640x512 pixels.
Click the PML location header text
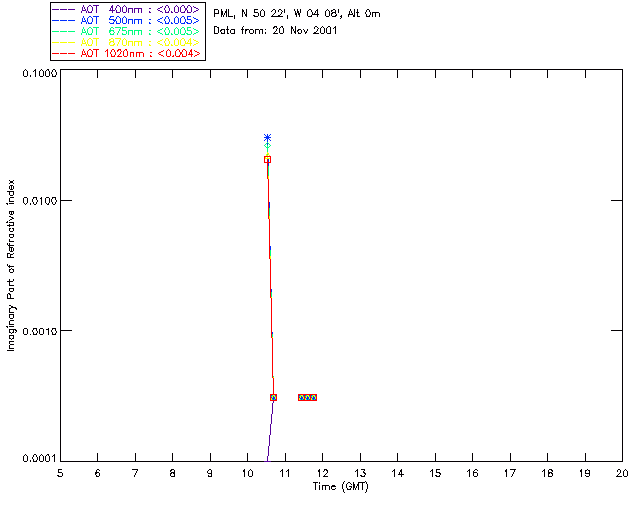(297, 14)
